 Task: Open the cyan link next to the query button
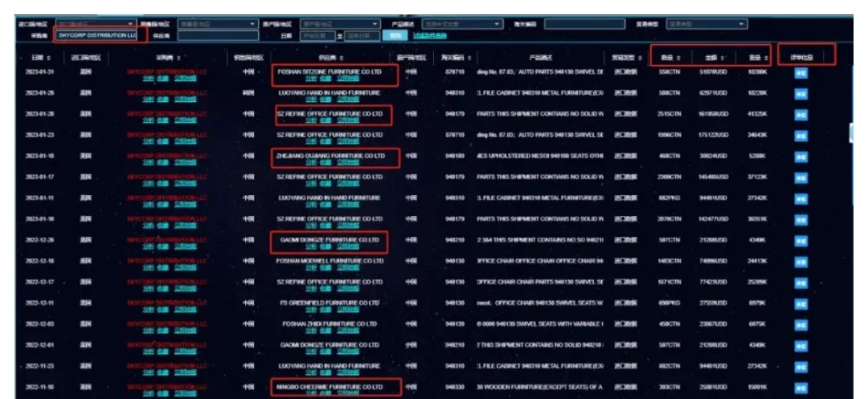[429, 36]
